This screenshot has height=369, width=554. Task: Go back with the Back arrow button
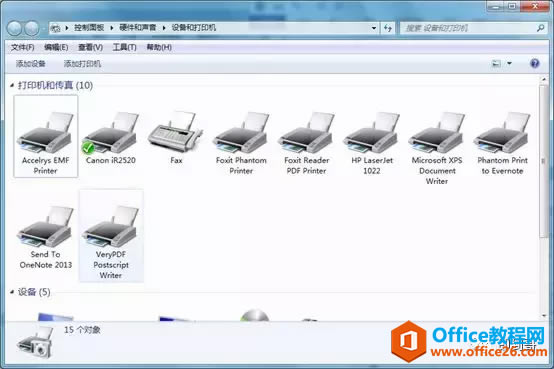coord(14,28)
